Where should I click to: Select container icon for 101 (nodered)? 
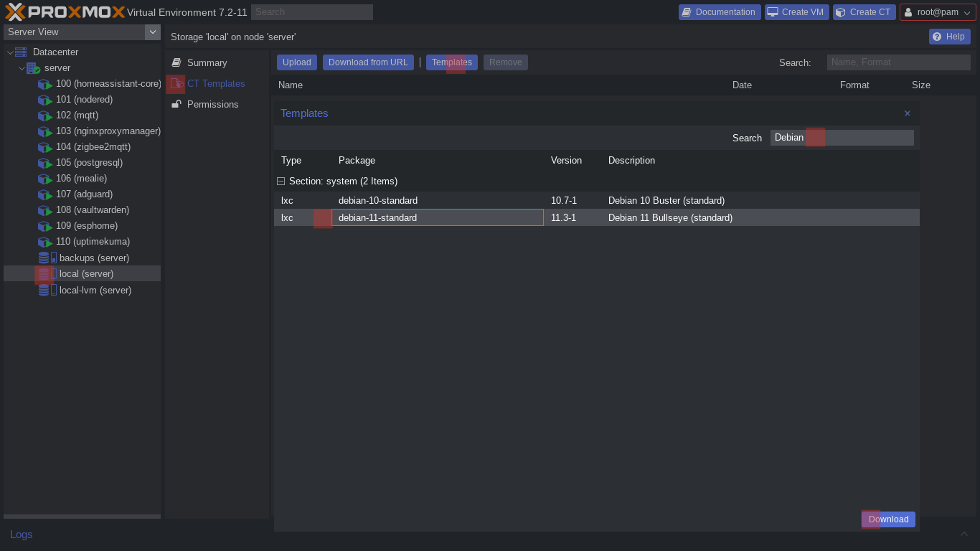(45, 100)
